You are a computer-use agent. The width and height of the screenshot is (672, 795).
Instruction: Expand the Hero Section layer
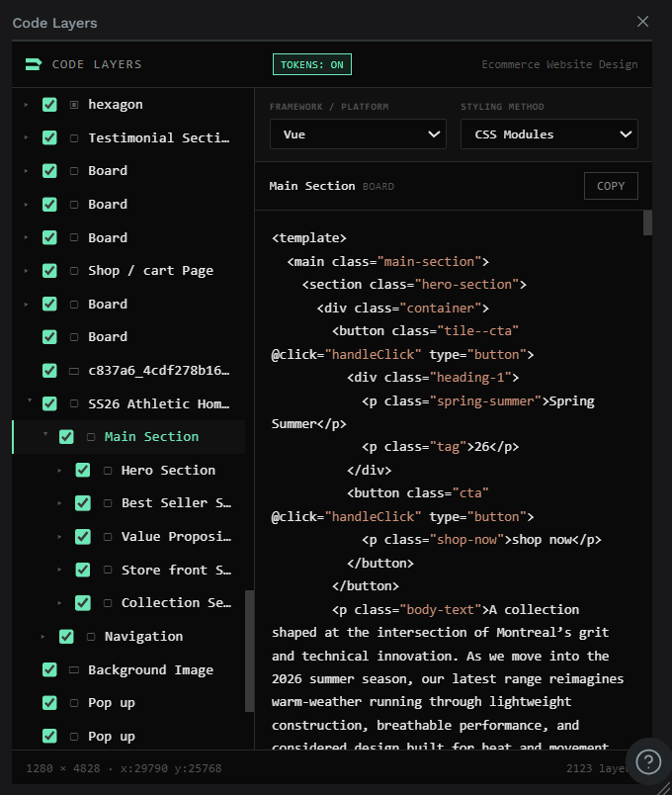click(59, 471)
